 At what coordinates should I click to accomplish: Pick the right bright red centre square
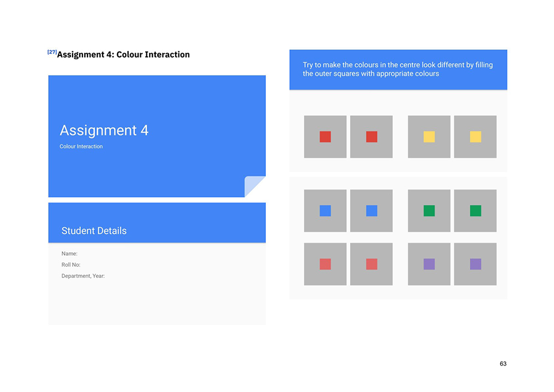point(371,137)
